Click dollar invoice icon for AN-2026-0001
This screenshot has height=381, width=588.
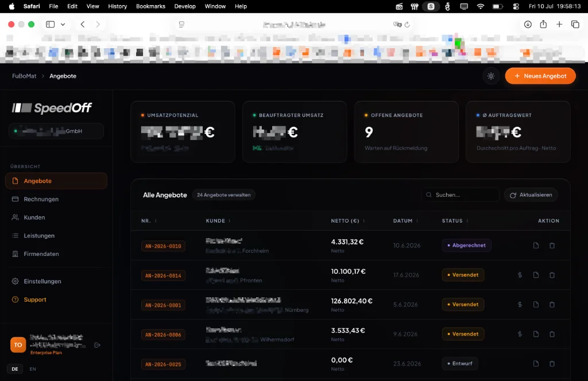click(520, 305)
